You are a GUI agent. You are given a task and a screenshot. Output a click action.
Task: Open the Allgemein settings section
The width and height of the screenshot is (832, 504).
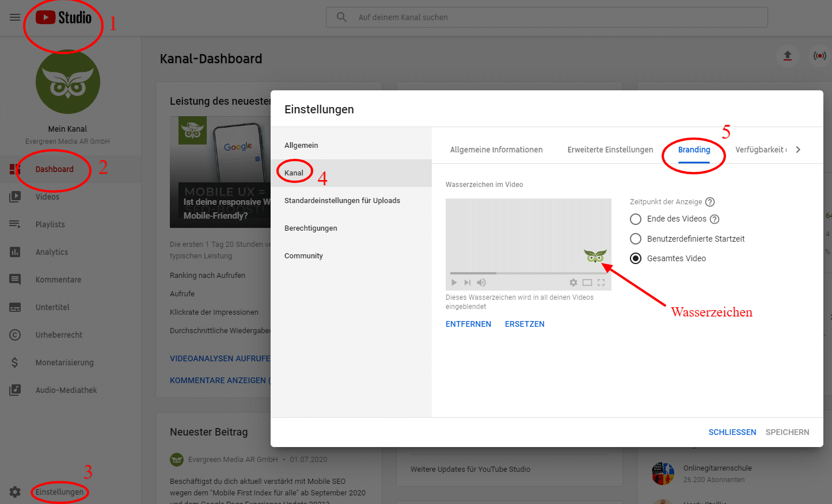coord(351,146)
